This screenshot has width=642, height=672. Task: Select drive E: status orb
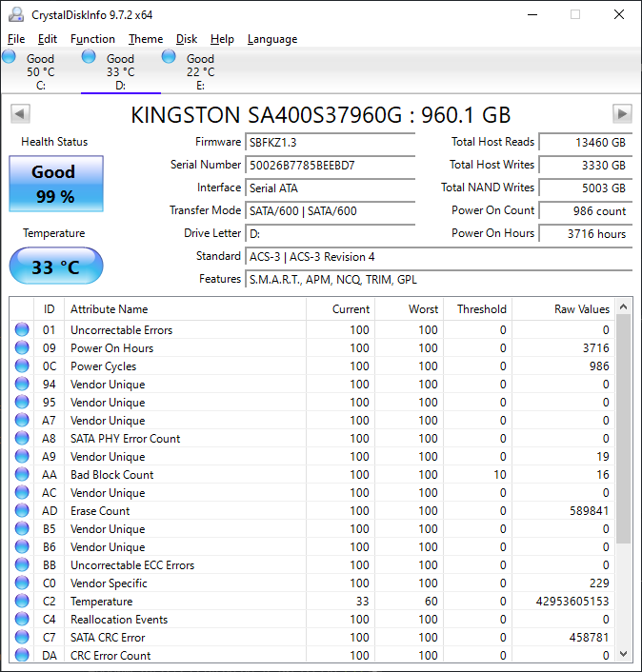pyautogui.click(x=169, y=56)
